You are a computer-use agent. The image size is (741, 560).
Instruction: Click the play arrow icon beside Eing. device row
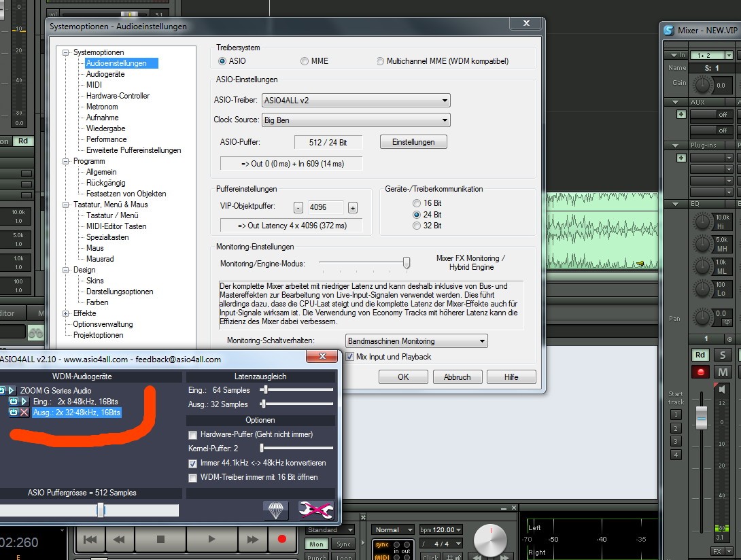(x=24, y=402)
